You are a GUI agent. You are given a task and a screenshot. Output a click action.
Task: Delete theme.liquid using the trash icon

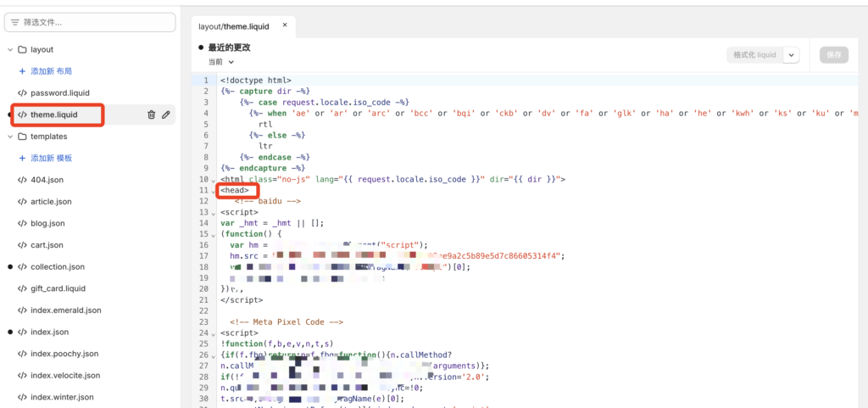151,115
